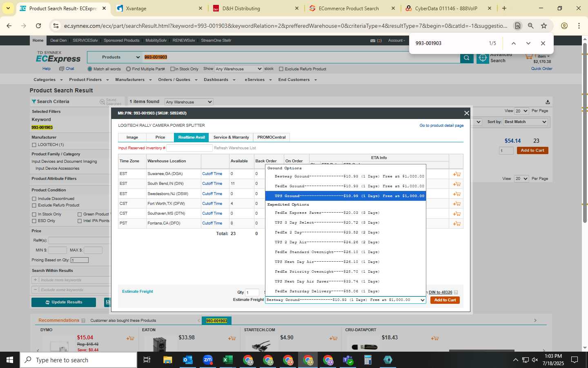Bookmark this page with the star icon
The width and height of the screenshot is (588, 368).
[x=544, y=26]
